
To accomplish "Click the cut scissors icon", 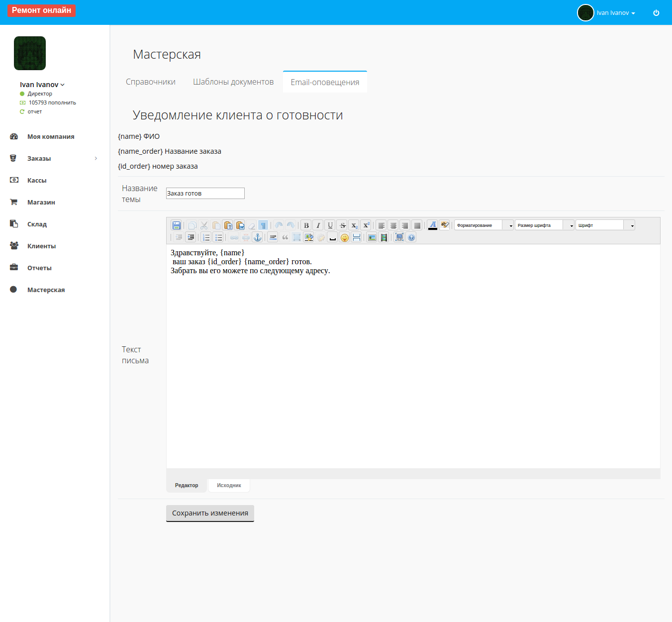I will 204,225.
